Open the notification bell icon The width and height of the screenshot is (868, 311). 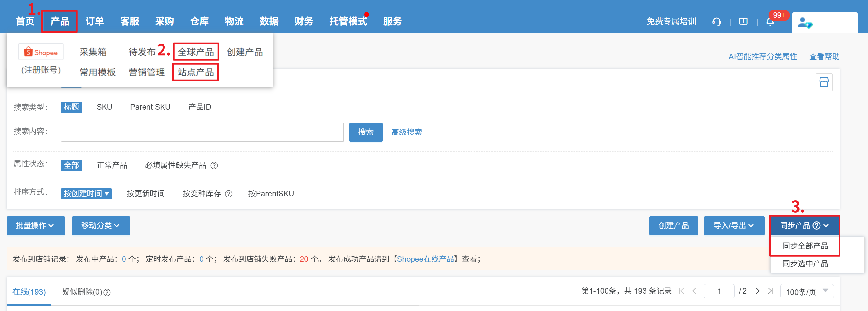pos(770,22)
